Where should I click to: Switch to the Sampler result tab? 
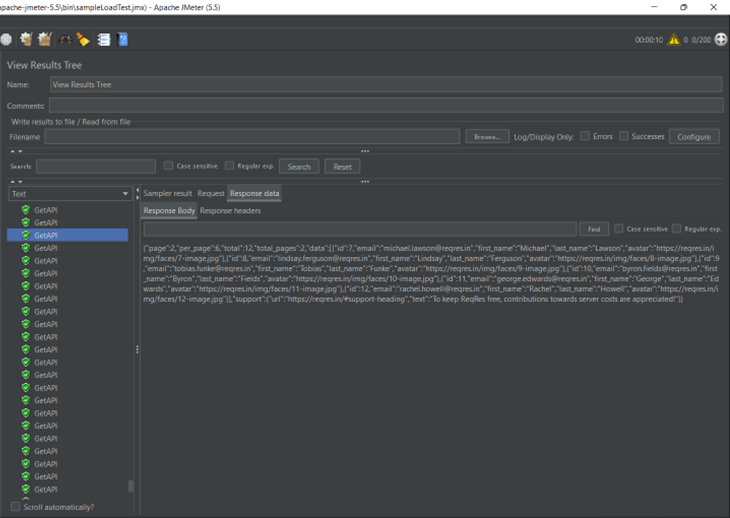tap(168, 193)
